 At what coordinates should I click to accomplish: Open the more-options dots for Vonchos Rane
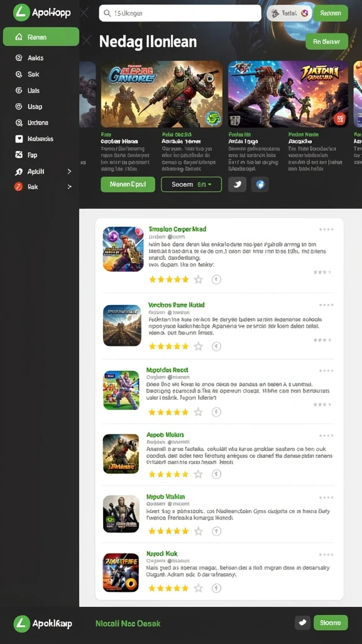click(x=326, y=305)
